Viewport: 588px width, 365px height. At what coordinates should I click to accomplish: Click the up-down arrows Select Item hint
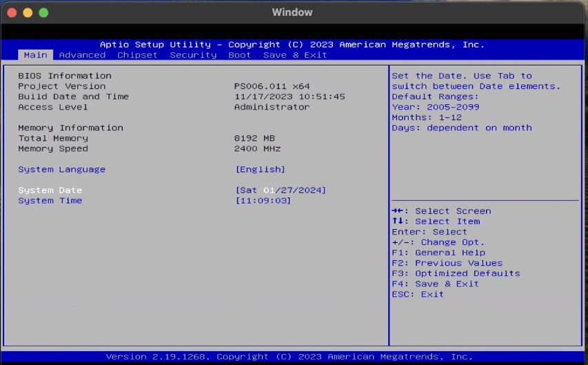(436, 222)
